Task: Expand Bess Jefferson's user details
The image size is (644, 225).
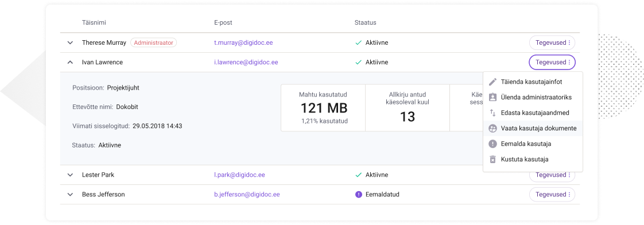Action: pos(70,195)
